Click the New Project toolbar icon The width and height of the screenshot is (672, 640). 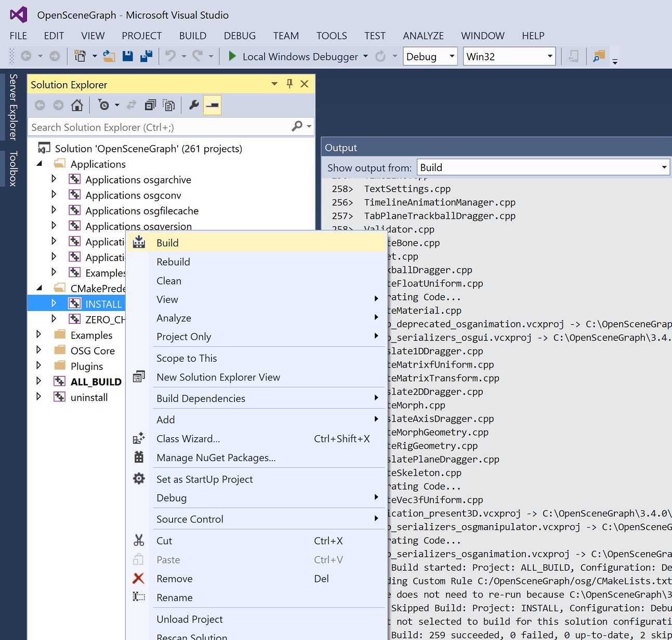point(80,56)
